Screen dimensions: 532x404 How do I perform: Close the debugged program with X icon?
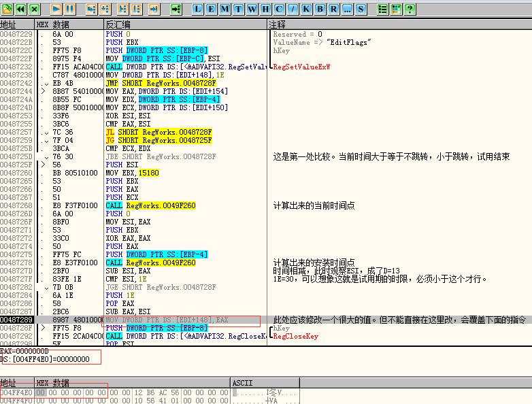click(x=34, y=9)
